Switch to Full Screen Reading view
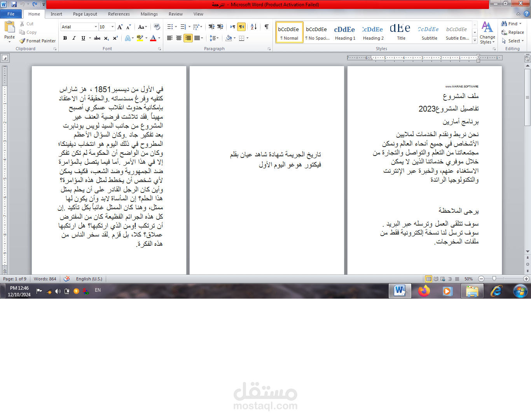Viewport: 531px width, 420px height. (436, 279)
